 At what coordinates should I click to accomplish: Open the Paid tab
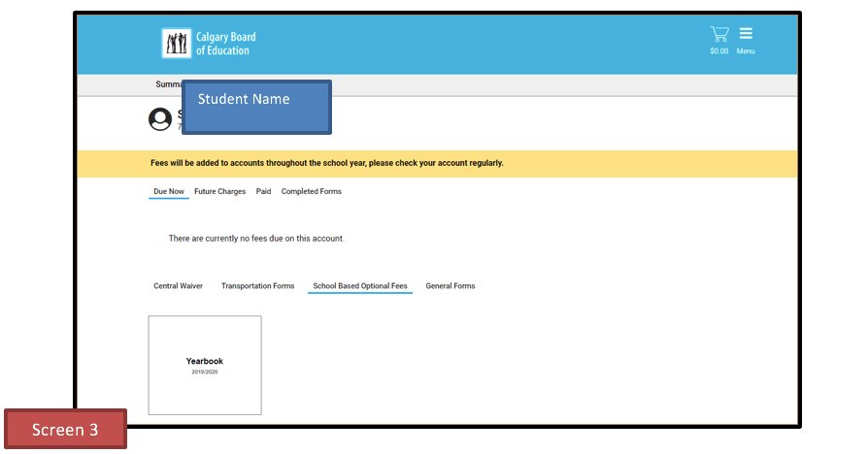[x=264, y=192]
